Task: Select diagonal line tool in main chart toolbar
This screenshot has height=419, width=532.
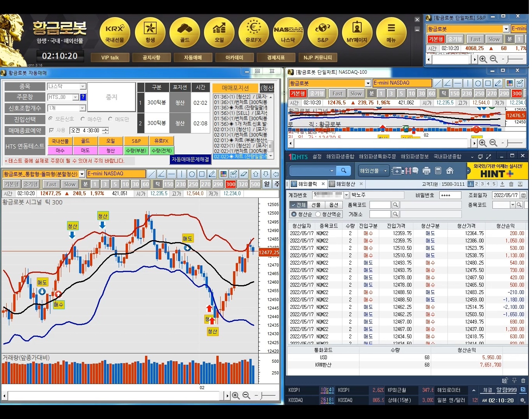Action: pos(152,174)
